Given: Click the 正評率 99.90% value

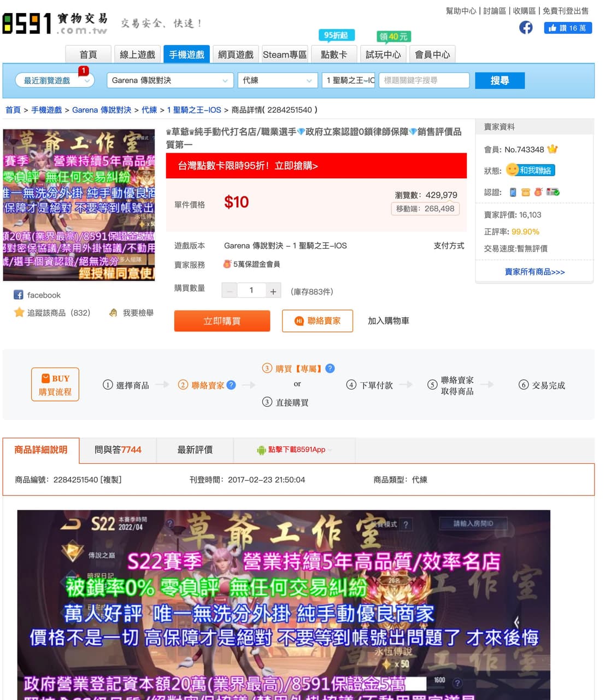Looking at the screenshot, I should click(525, 232).
